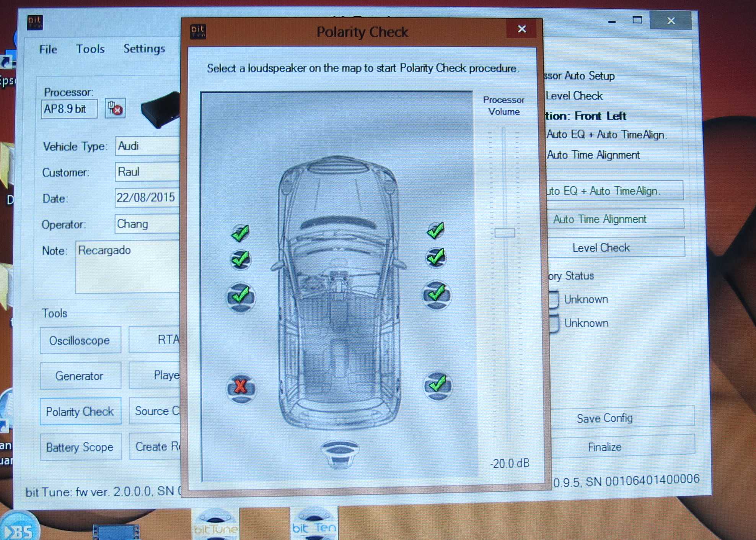756x540 pixels.
Task: Click the Note text area Recargado
Action: [128, 267]
